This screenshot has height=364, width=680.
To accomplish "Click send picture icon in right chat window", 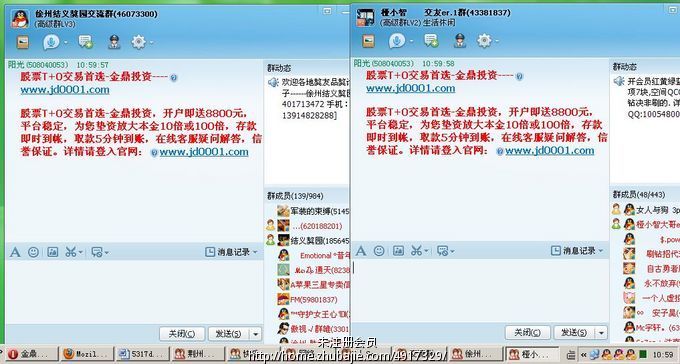I will [398, 251].
